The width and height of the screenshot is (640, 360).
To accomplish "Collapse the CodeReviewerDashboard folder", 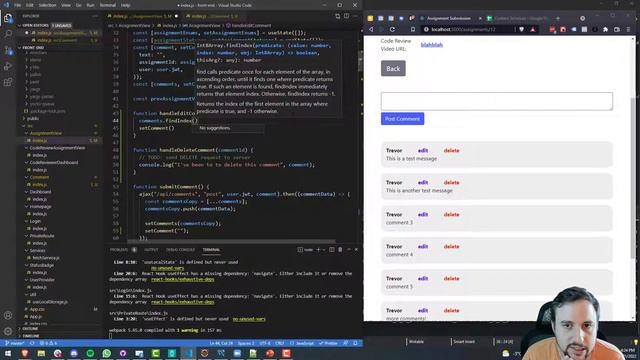I will click(x=53, y=162).
